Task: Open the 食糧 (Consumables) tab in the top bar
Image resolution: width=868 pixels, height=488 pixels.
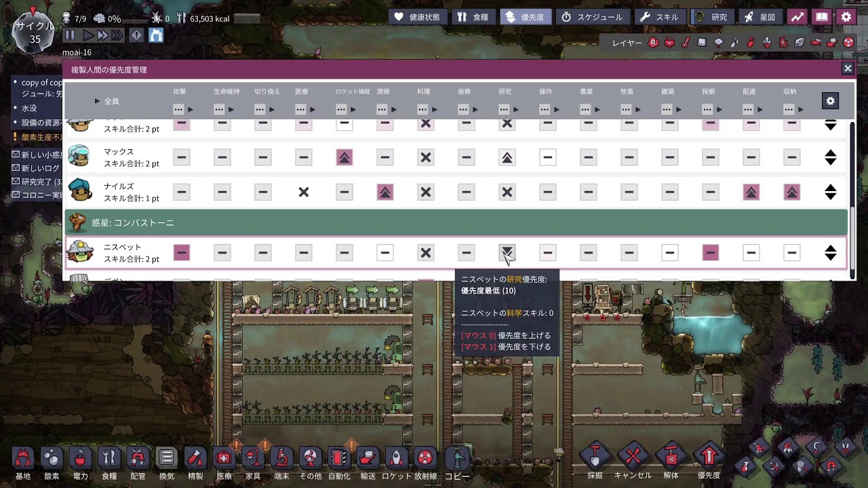Action: tap(473, 17)
